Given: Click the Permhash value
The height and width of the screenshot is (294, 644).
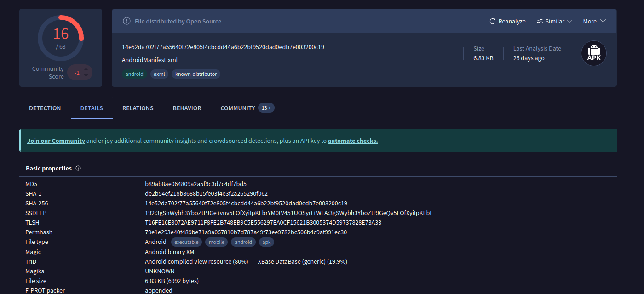Looking at the screenshot, I should [246, 232].
